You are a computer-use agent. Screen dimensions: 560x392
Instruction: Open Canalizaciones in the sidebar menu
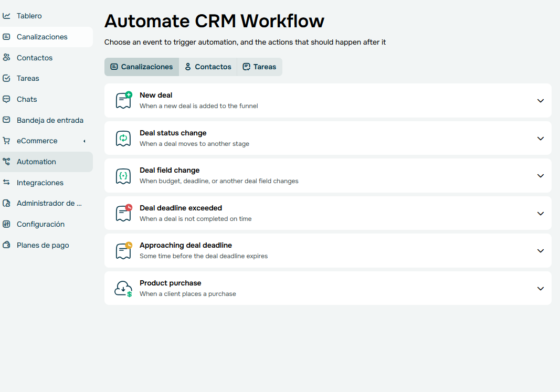click(42, 37)
